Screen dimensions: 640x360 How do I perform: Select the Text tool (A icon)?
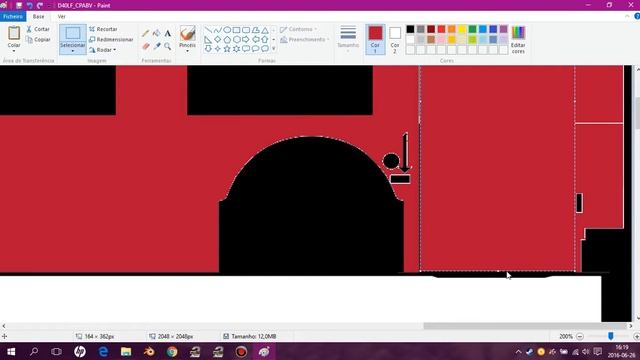(168, 33)
